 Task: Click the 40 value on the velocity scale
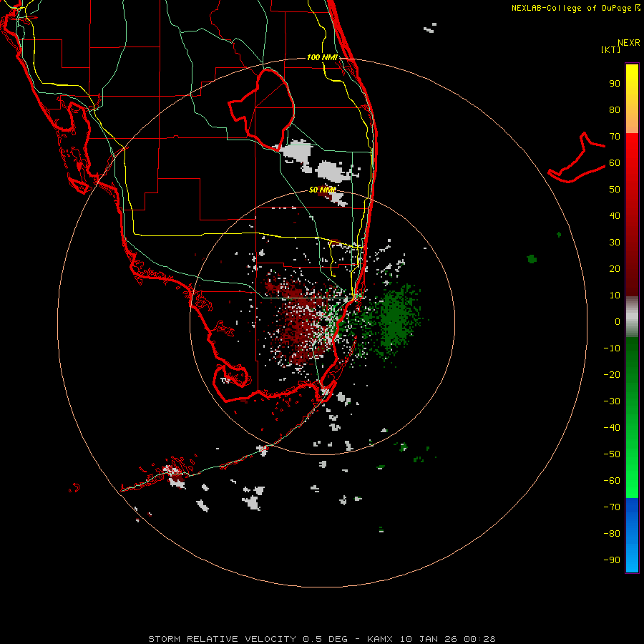(615, 215)
